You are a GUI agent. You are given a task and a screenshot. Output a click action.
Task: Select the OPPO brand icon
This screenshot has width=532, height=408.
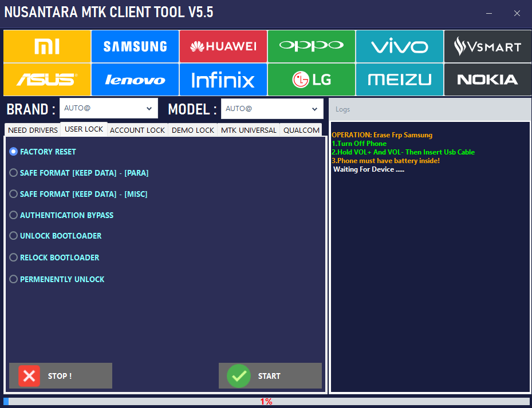point(312,46)
